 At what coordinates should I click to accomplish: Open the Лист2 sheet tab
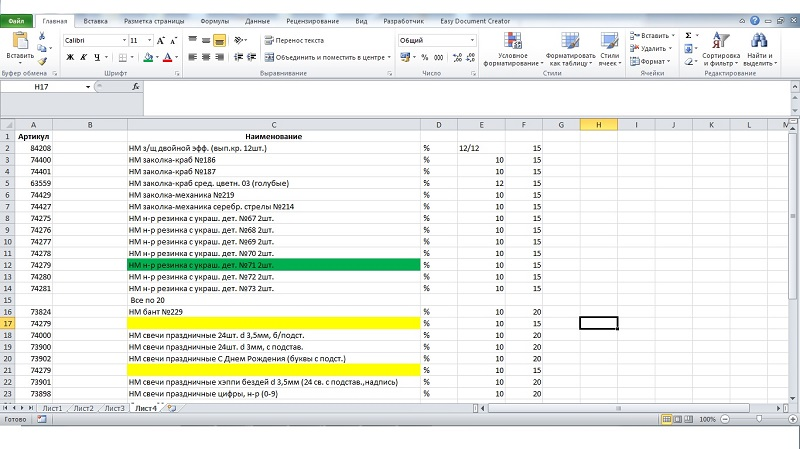click(82, 409)
